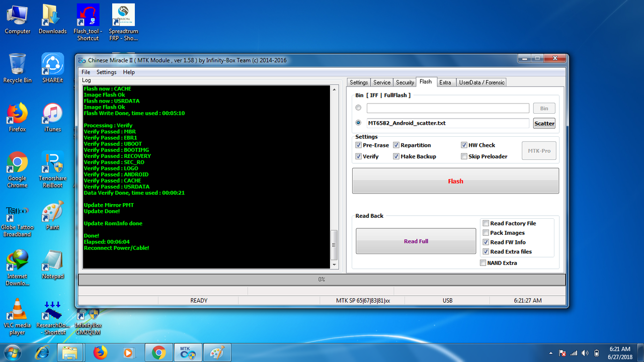
Task: Click the log scrollbar down arrow
Action: click(334, 264)
